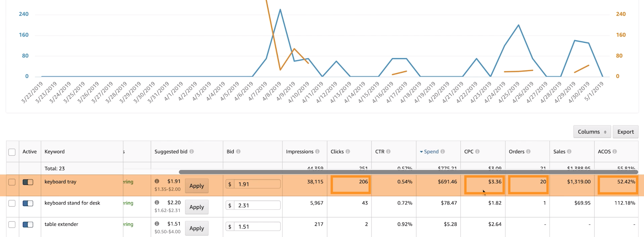The width and height of the screenshot is (644, 237).
Task: Click the info icon beside CPC header
Action: [477, 152]
